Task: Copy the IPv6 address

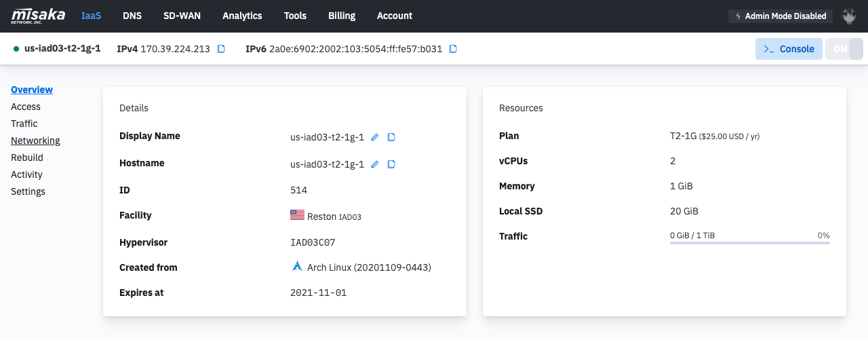Action: 454,49
